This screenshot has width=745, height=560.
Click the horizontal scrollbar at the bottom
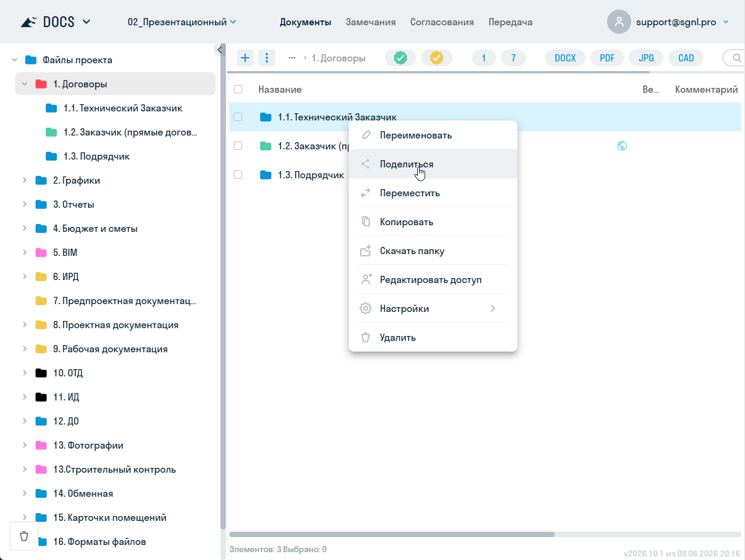392,534
